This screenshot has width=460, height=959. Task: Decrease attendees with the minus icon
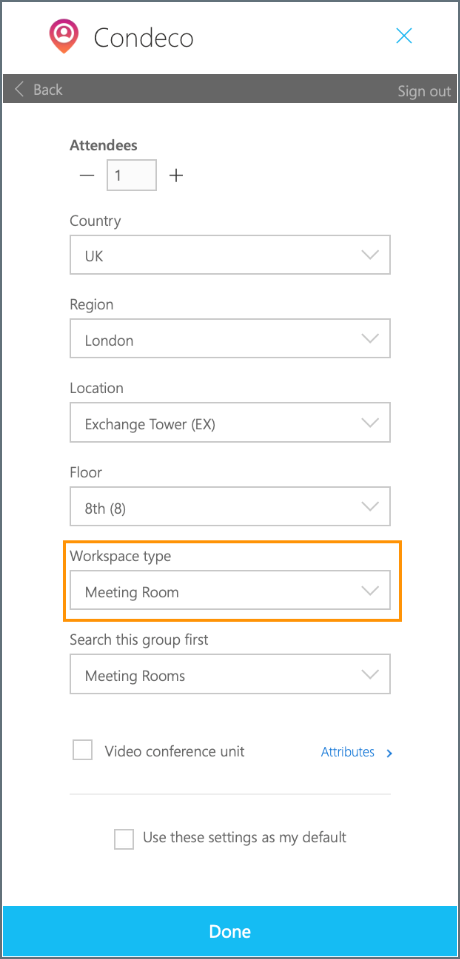[x=87, y=176]
